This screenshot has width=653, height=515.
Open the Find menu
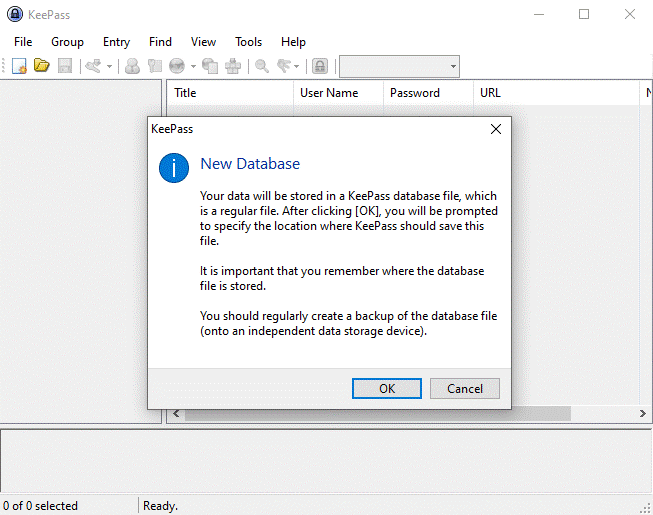pyautogui.click(x=160, y=42)
